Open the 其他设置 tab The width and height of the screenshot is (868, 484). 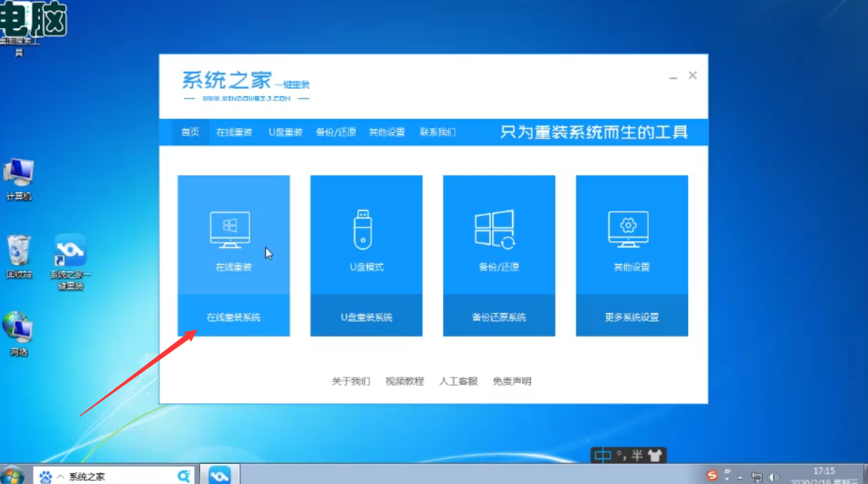pyautogui.click(x=387, y=132)
